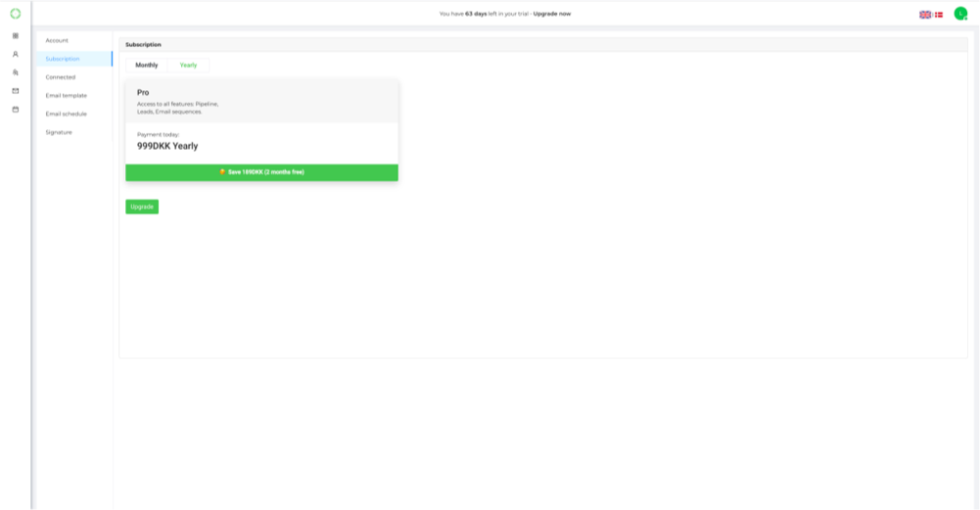Go to Account settings
Screen dimensions: 980x510
[57, 40]
